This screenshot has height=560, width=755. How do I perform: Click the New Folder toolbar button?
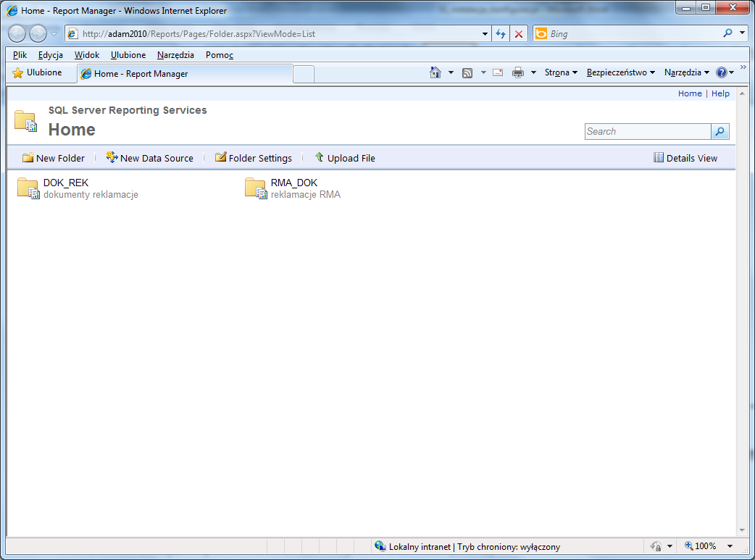[x=54, y=158]
